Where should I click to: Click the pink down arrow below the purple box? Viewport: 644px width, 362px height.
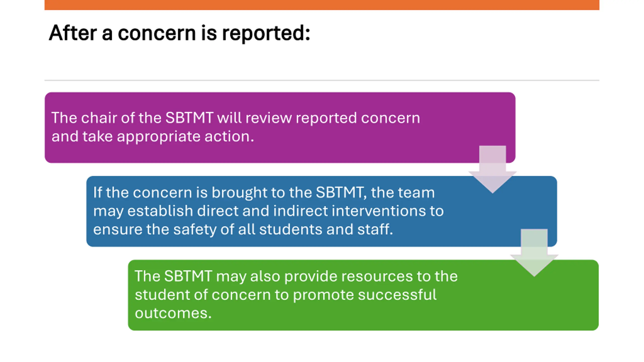pyautogui.click(x=492, y=170)
